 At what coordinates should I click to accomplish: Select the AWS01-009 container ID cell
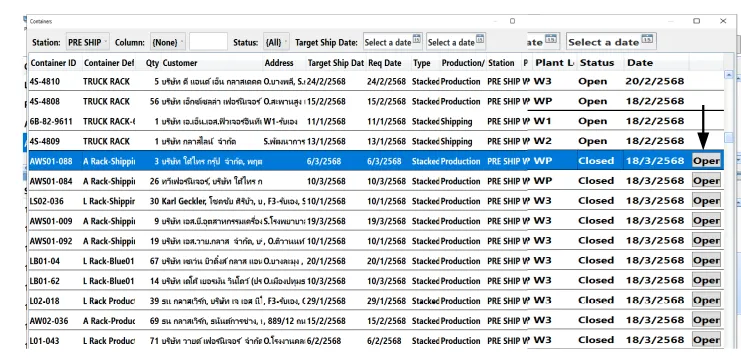coord(55,221)
